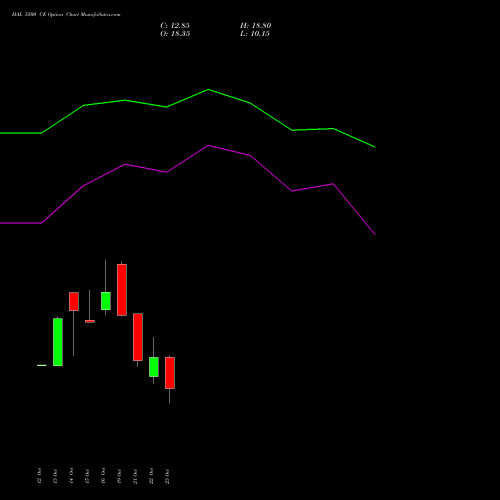Click the low value L: 10.15

click(x=255, y=34)
